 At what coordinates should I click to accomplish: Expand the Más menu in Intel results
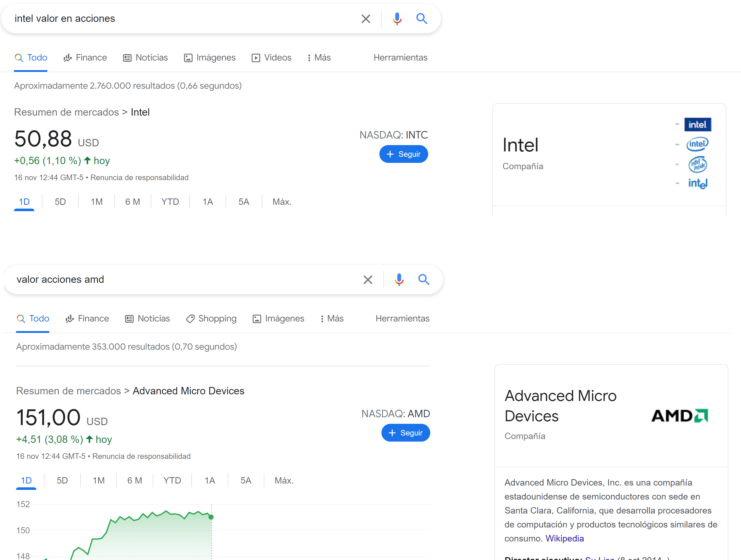coord(319,58)
